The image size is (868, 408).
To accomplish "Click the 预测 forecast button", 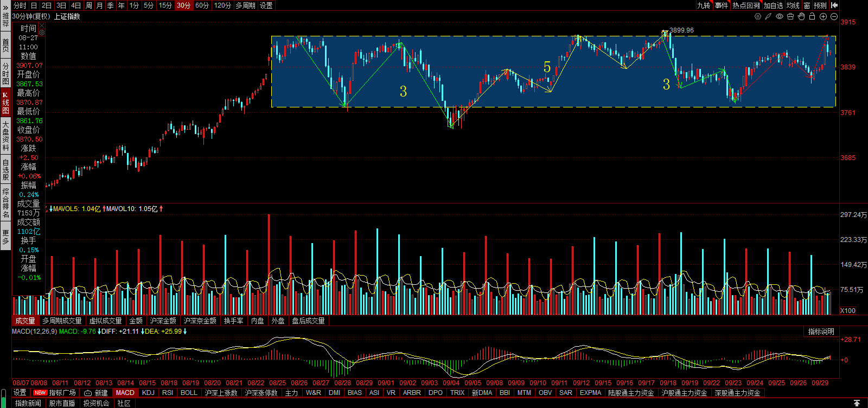I will coord(820,5).
